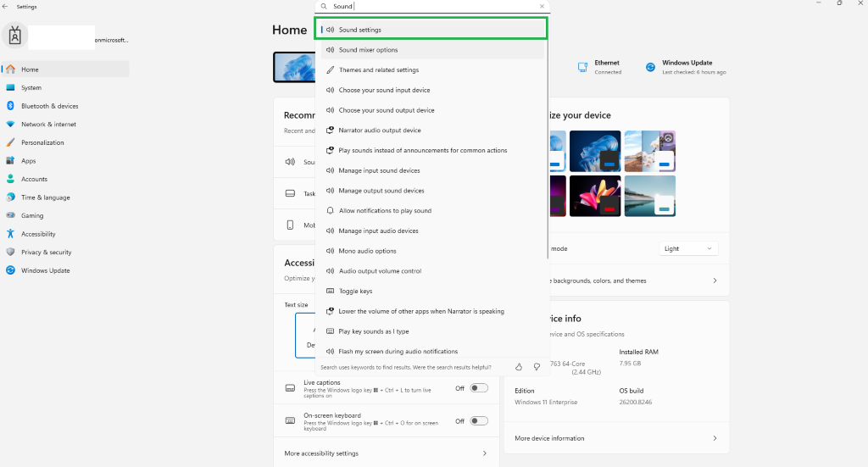The height and width of the screenshot is (467, 868).
Task: Select the cherry blossom desert theme thumbnail
Action: pos(650,151)
